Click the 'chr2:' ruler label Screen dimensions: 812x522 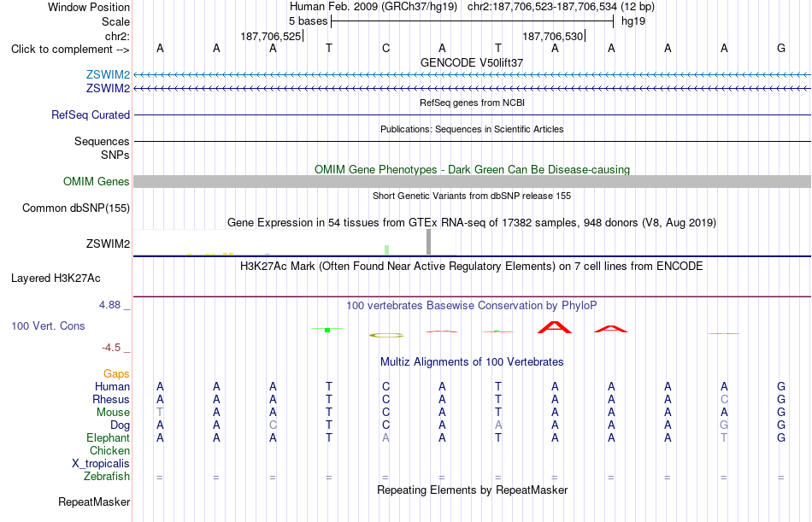(117, 36)
